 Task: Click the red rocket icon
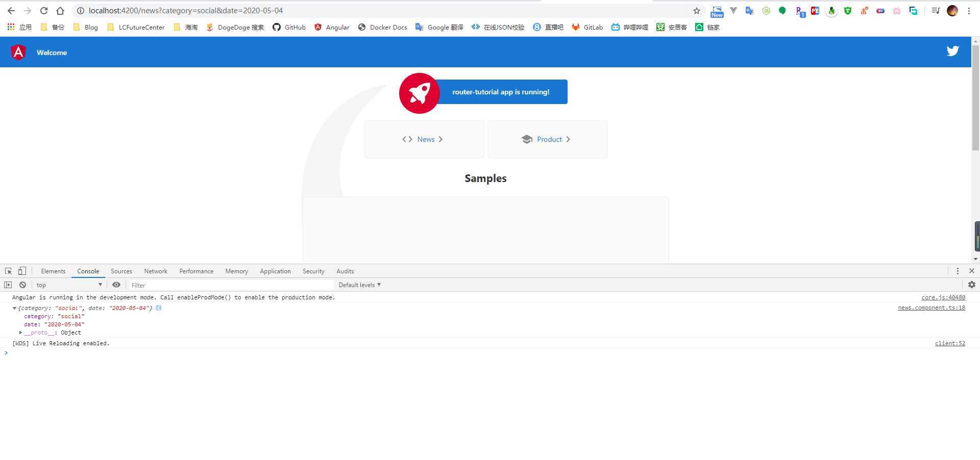click(x=420, y=93)
